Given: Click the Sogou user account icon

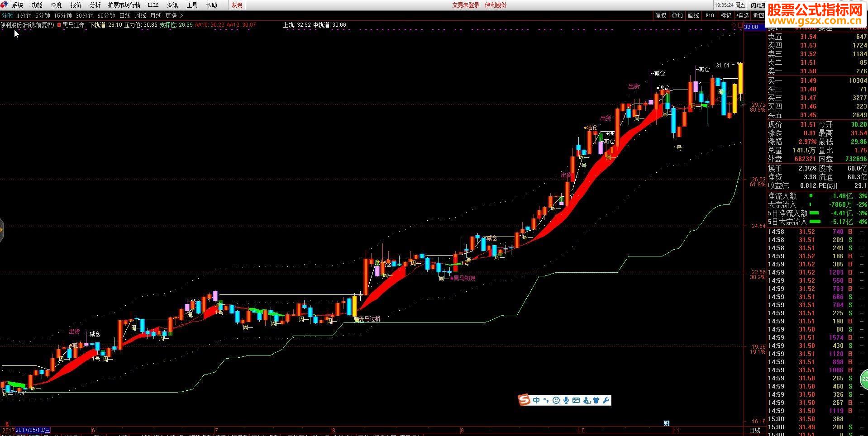Looking at the screenshot, I should tap(587, 400).
